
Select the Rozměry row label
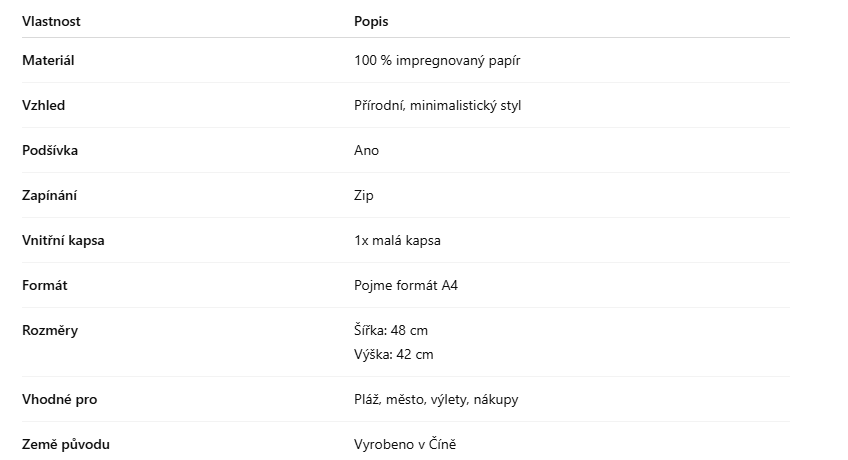pyautogui.click(x=50, y=330)
